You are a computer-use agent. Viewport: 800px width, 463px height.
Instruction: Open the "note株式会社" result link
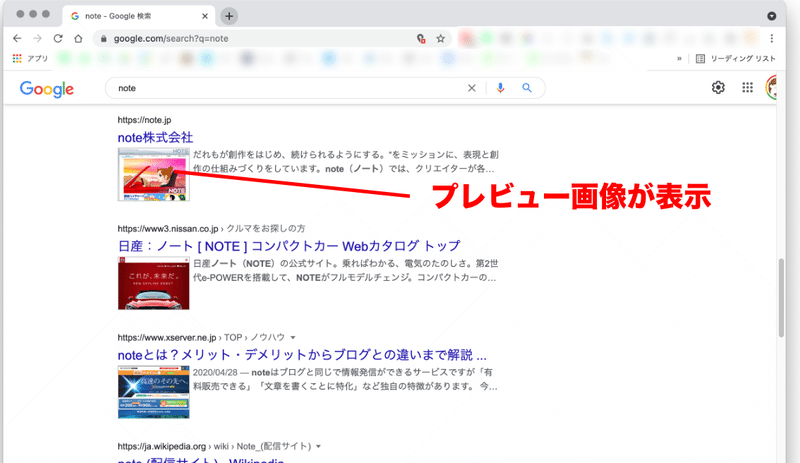pyautogui.click(x=155, y=137)
